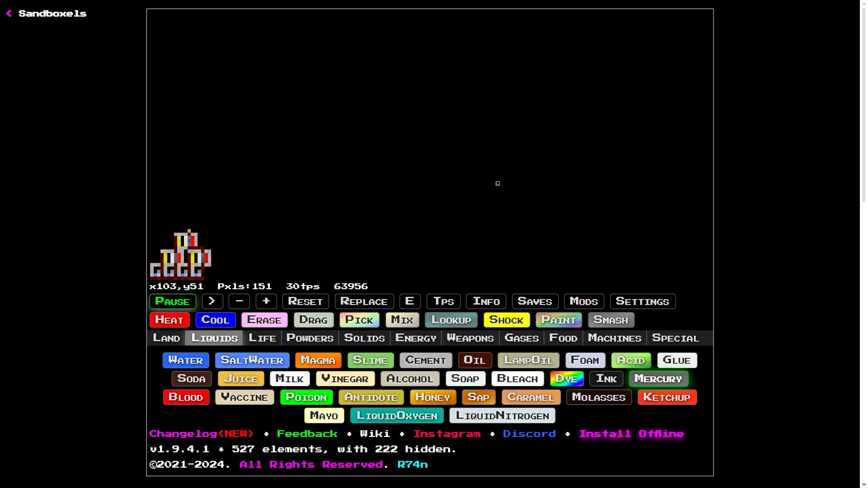
Task: Increase the cursor size with the plus button
Action: point(266,301)
